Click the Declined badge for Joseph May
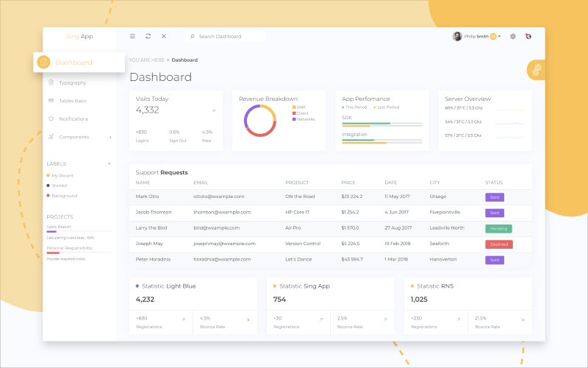The width and height of the screenshot is (588, 368). tap(499, 244)
